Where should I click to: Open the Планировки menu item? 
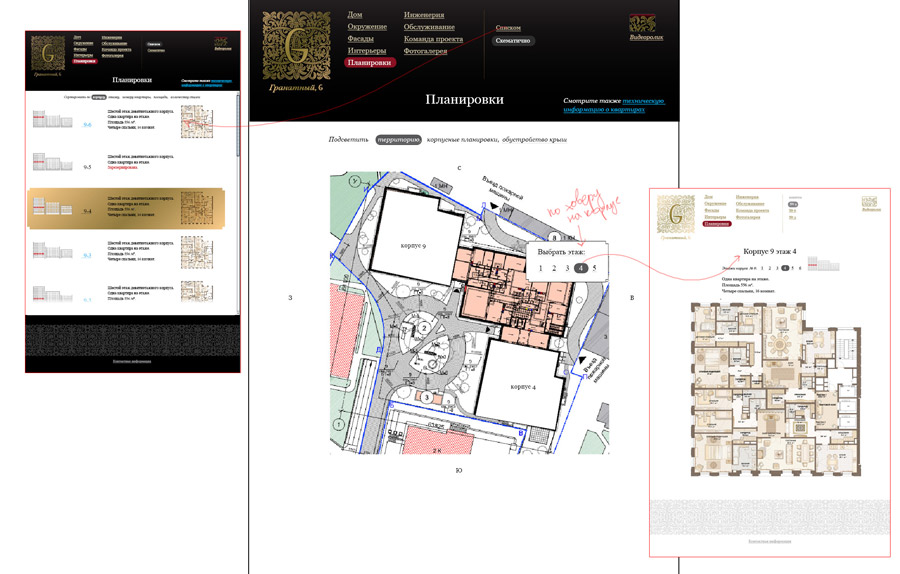(x=369, y=62)
